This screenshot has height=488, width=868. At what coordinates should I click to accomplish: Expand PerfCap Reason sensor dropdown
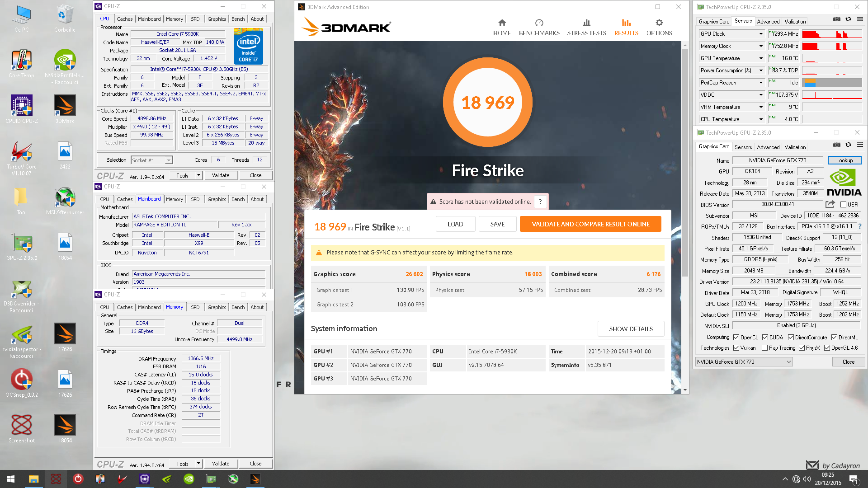(x=761, y=83)
